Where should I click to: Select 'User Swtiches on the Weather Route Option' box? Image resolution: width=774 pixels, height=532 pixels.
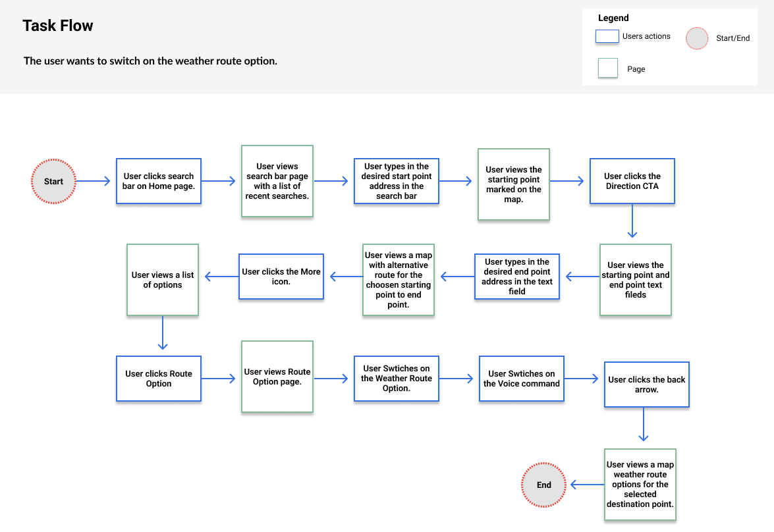pyautogui.click(x=397, y=379)
